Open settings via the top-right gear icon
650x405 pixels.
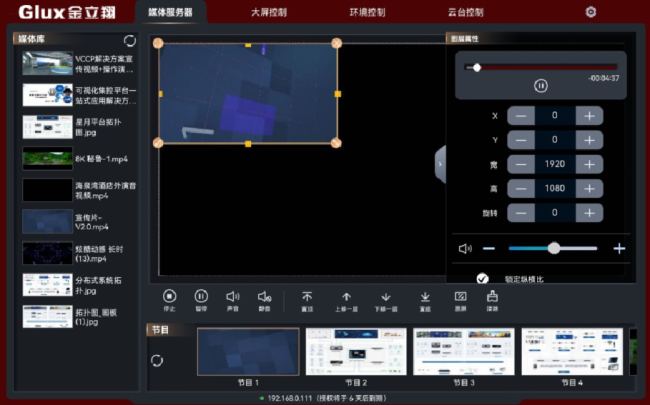[x=590, y=12]
